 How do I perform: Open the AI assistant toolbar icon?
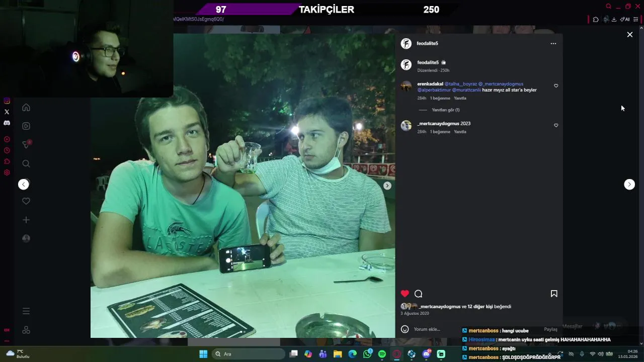pos(625,20)
